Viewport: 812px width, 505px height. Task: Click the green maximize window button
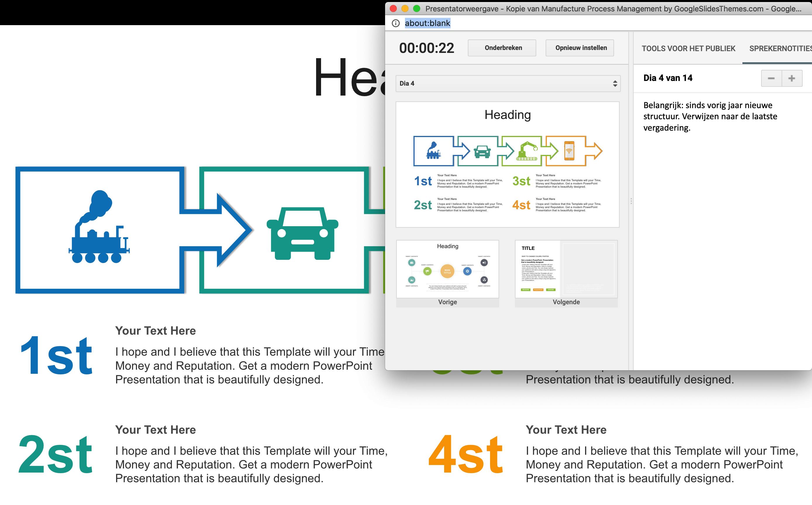click(416, 8)
